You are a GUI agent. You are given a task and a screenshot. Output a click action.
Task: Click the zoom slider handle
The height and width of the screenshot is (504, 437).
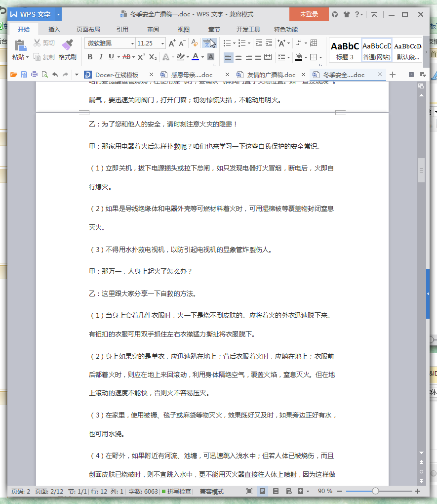375,491
